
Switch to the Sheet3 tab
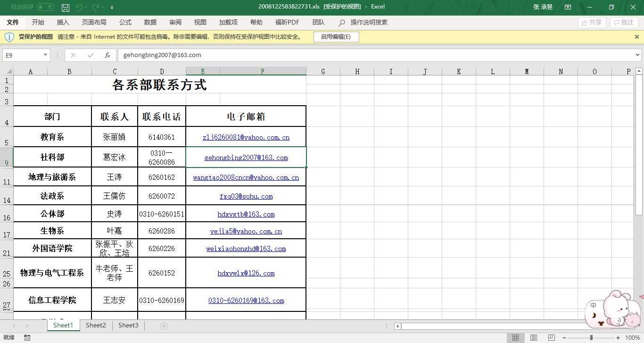(128, 326)
